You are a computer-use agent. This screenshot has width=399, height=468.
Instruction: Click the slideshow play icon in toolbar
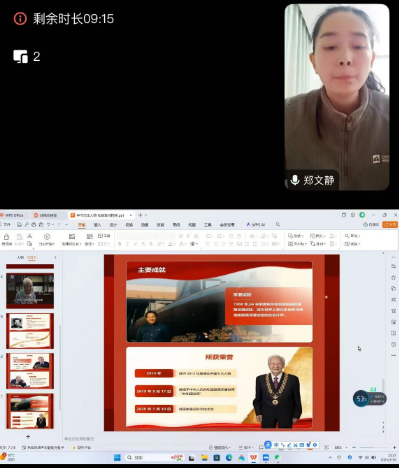[47, 236]
